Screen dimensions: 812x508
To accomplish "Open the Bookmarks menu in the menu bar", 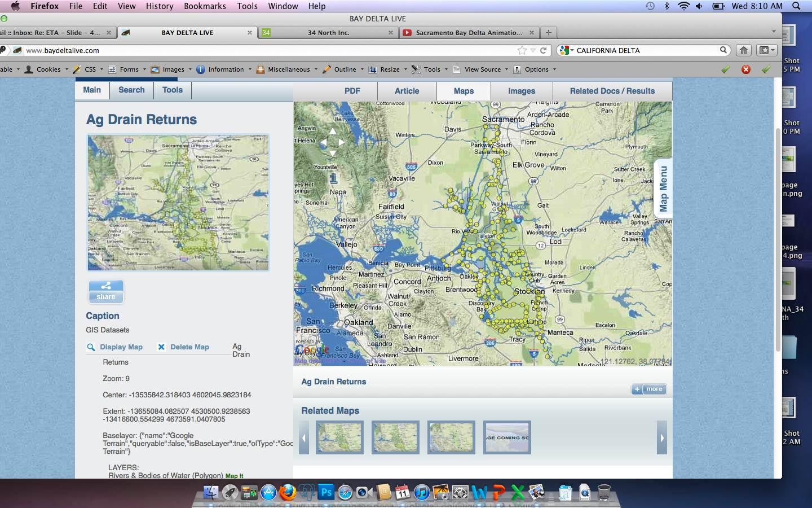I will pyautogui.click(x=205, y=6).
